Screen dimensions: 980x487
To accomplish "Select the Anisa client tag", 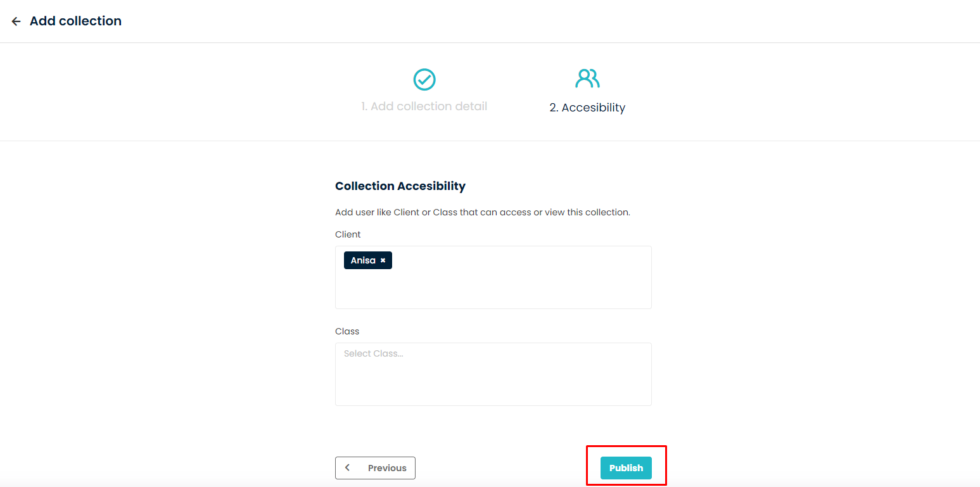I will pos(363,260).
